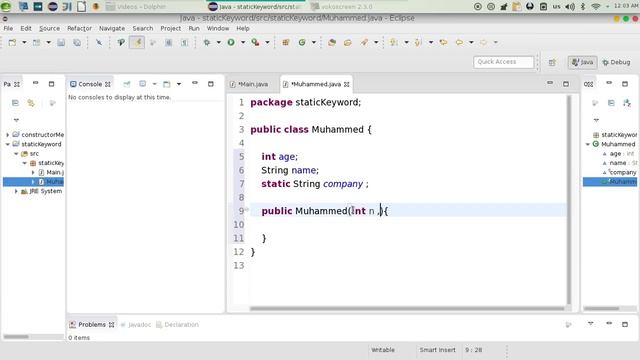Switch to the Main.java editor tab
This screenshot has height=360, width=640.
click(x=249, y=84)
